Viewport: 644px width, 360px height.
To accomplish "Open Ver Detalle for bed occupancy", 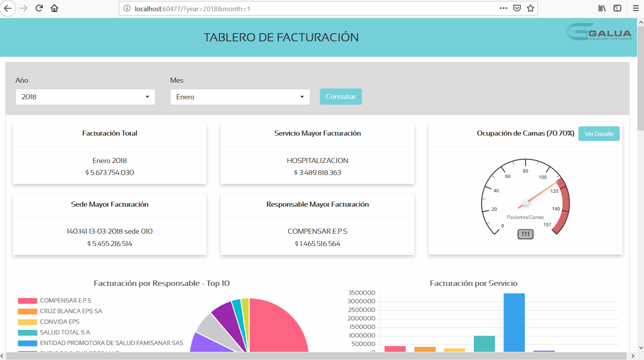I will tap(598, 134).
